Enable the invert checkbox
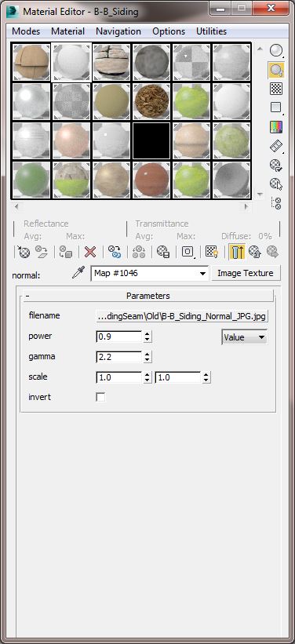295x644 pixels. [100, 397]
